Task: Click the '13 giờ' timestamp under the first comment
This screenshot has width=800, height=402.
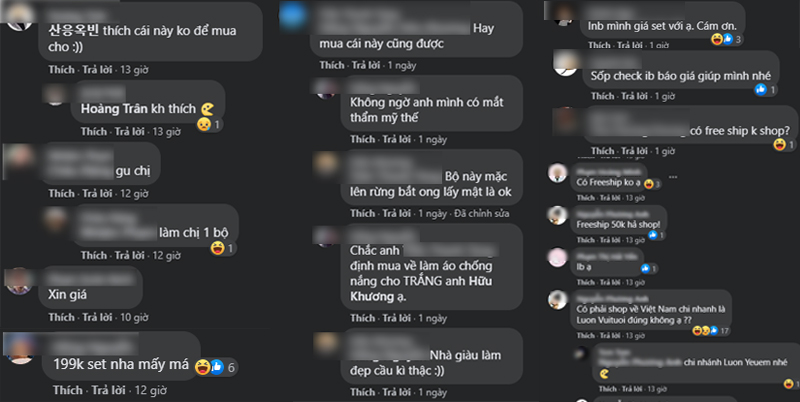Action: [134, 70]
